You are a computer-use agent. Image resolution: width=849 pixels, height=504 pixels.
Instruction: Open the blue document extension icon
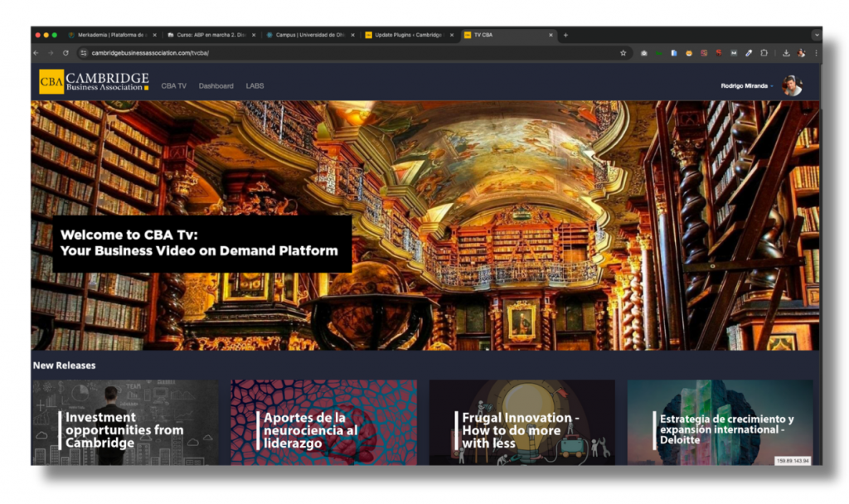(673, 53)
